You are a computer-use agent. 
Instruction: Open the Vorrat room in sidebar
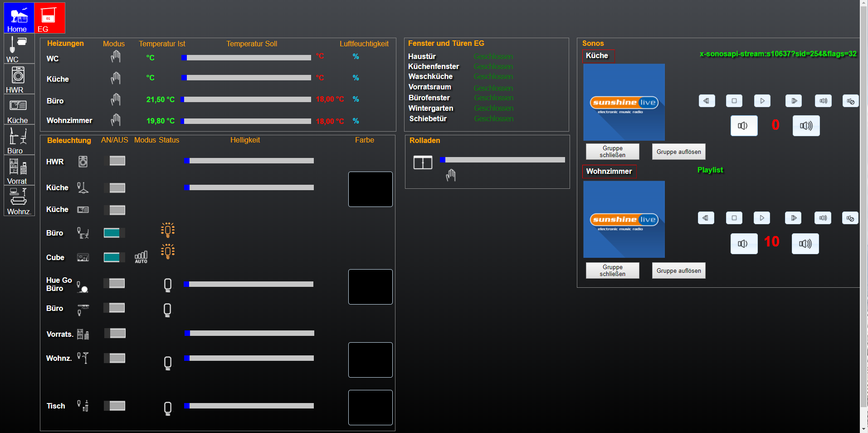pos(19,170)
